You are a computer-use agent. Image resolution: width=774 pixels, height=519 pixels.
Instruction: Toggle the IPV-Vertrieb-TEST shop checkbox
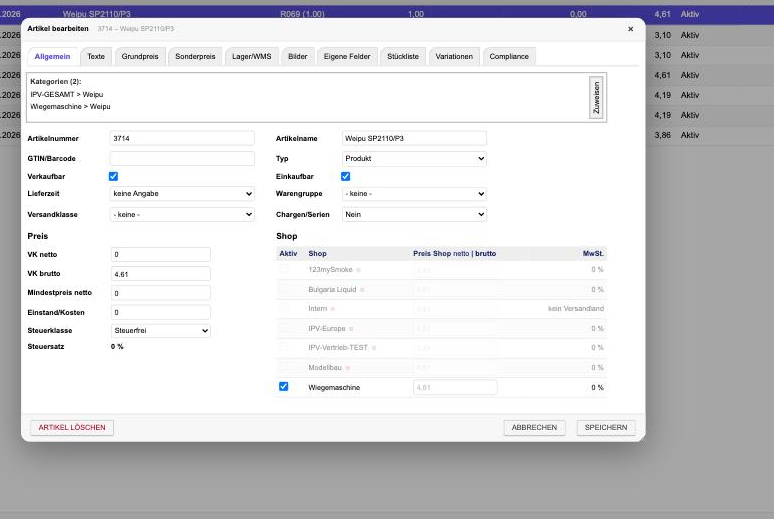point(284,347)
